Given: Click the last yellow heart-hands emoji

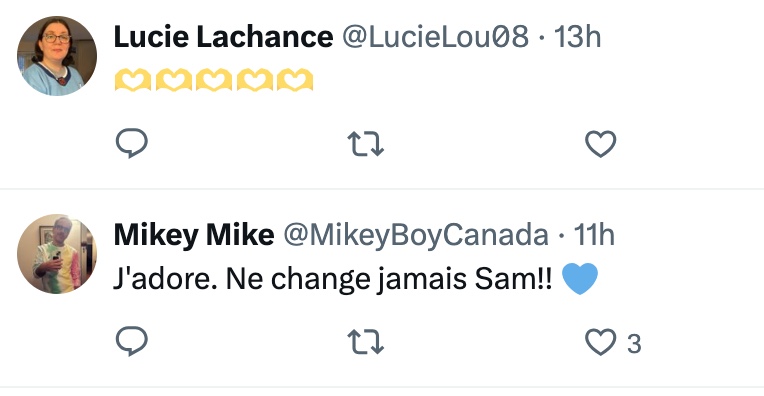Looking at the screenshot, I should (x=295, y=80).
